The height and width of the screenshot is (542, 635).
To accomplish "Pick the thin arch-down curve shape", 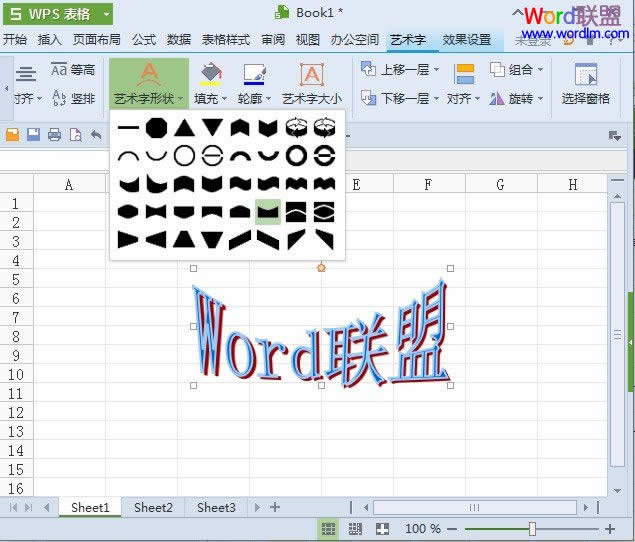I will 156,156.
